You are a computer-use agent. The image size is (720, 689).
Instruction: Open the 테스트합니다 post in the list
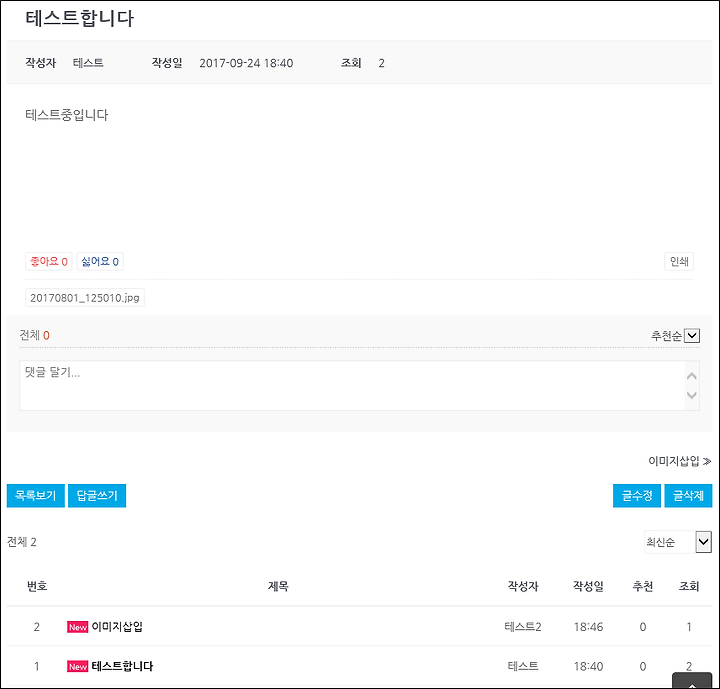coord(122,666)
